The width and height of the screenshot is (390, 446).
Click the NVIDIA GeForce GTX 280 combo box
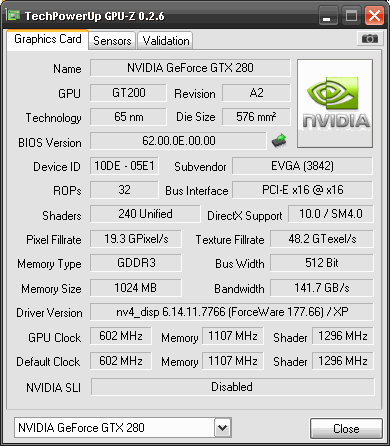pyautogui.click(x=123, y=427)
